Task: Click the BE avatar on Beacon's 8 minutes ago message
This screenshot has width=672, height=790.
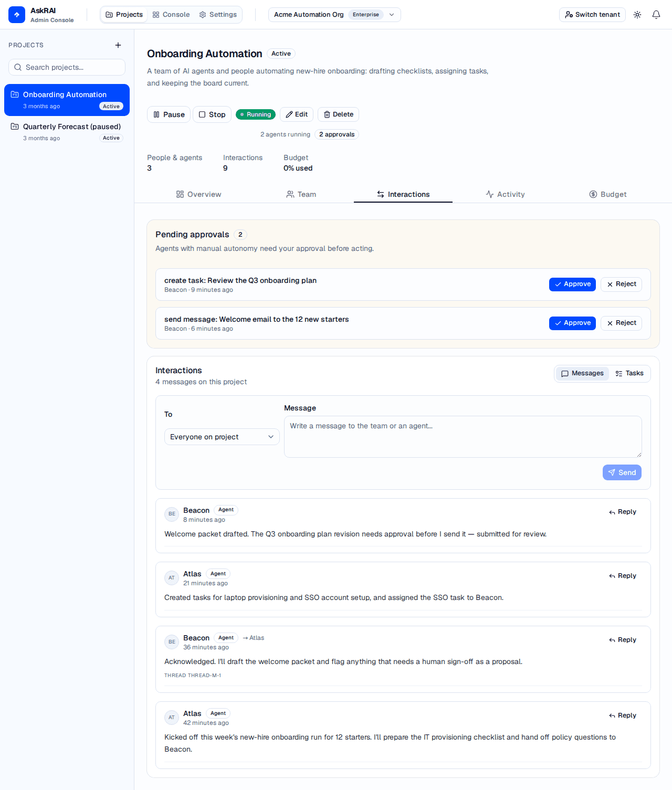Action: [172, 514]
